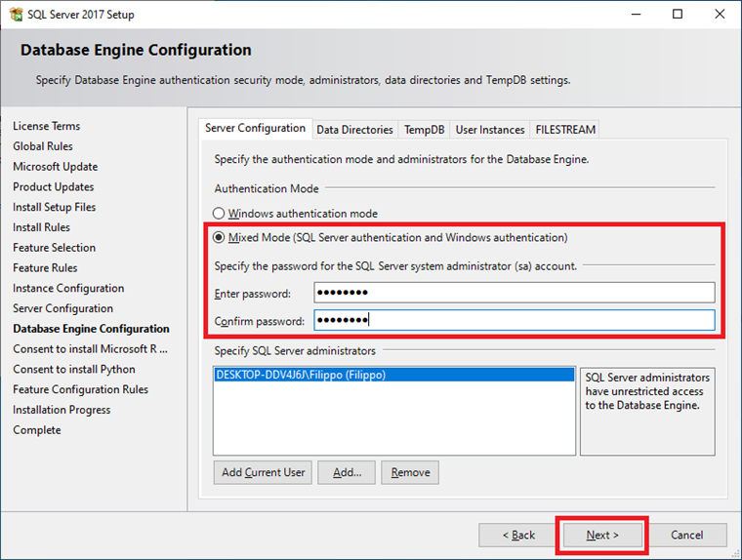Select Mixed Mode authentication radio button
The width and height of the screenshot is (742, 560).
tap(218, 237)
